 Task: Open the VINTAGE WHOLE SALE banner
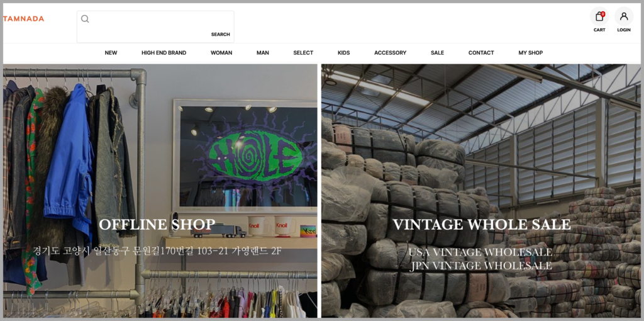(x=481, y=191)
